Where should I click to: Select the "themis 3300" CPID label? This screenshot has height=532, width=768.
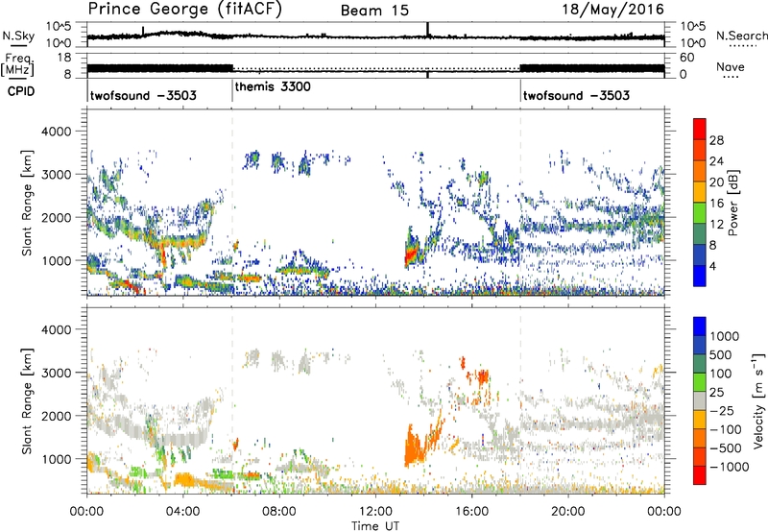[x=273, y=87]
